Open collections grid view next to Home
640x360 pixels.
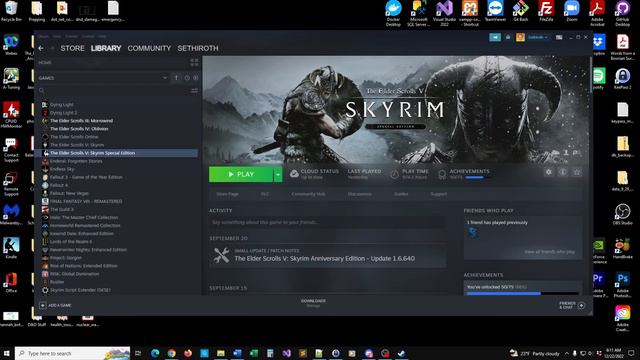[x=194, y=62]
